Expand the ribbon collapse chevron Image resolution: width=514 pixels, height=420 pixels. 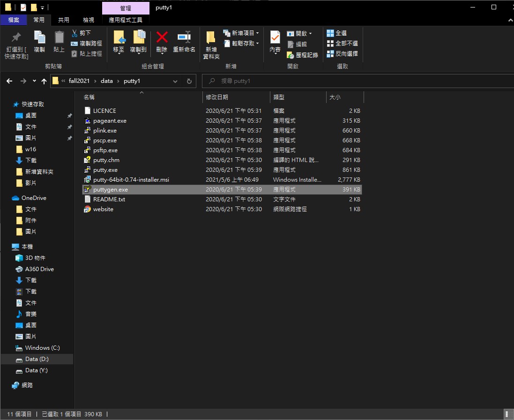click(510, 20)
